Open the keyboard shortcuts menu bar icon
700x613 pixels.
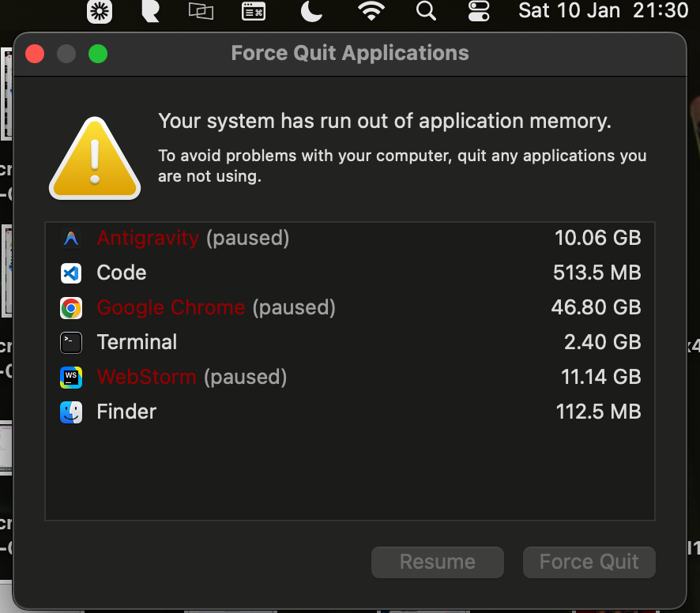(253, 12)
